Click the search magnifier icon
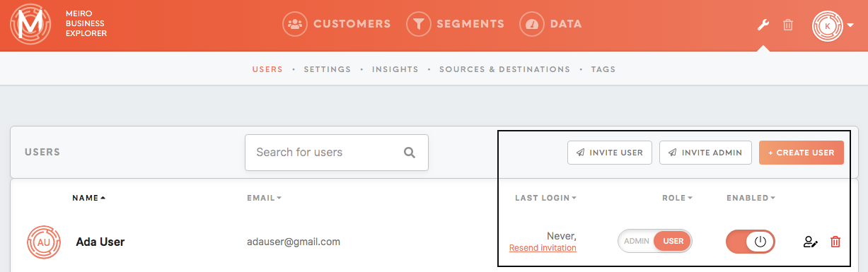The height and width of the screenshot is (272, 868). [409, 153]
